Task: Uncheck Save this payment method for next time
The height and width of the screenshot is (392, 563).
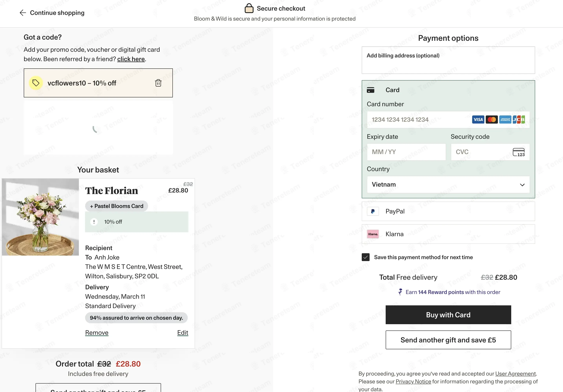Action: [365, 257]
